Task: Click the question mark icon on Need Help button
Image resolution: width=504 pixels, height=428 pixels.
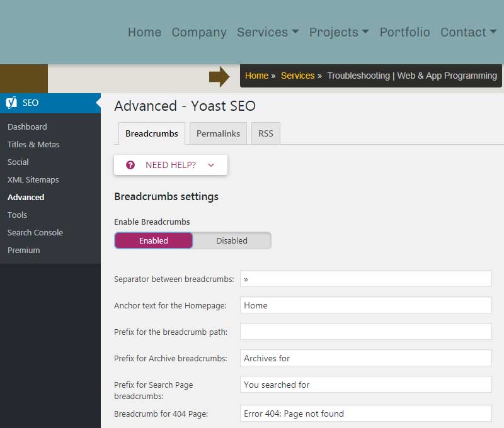Action: point(130,164)
